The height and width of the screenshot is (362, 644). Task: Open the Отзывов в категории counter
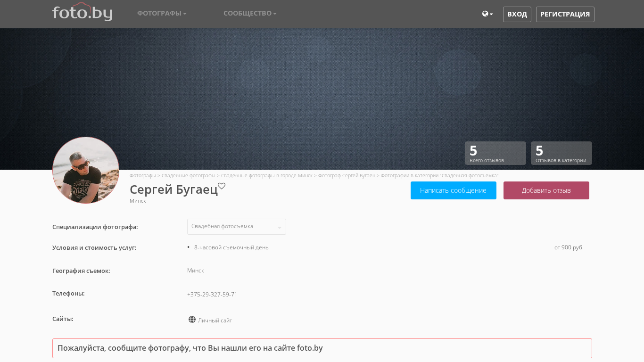tap(561, 153)
